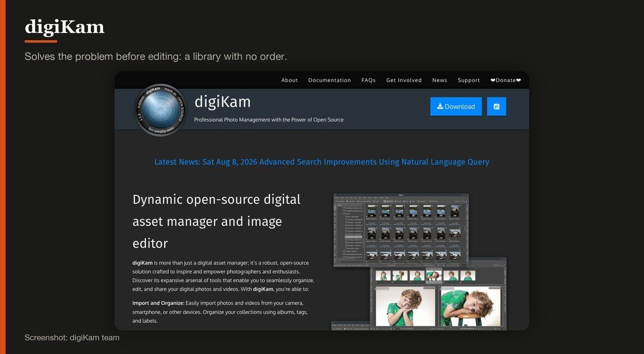Screen dimensions: 644x354
Task: Open the Latest News natural language query link
Action: [x=321, y=162]
